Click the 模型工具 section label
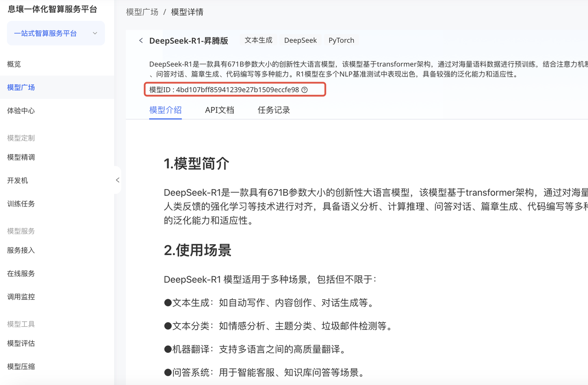Viewport: 588px width, 385px height. (21, 324)
